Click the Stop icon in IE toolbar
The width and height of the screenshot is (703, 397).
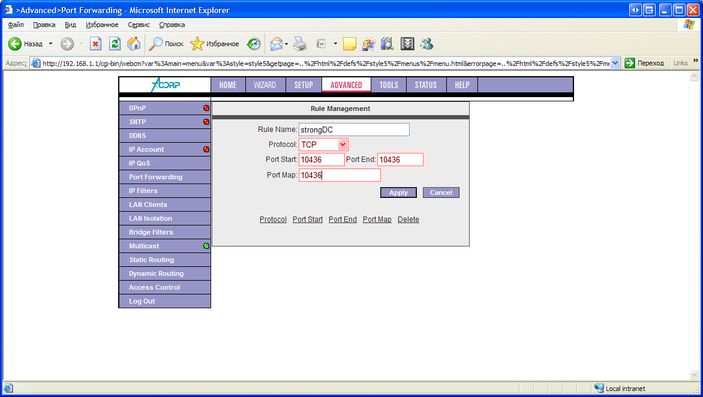pos(95,44)
